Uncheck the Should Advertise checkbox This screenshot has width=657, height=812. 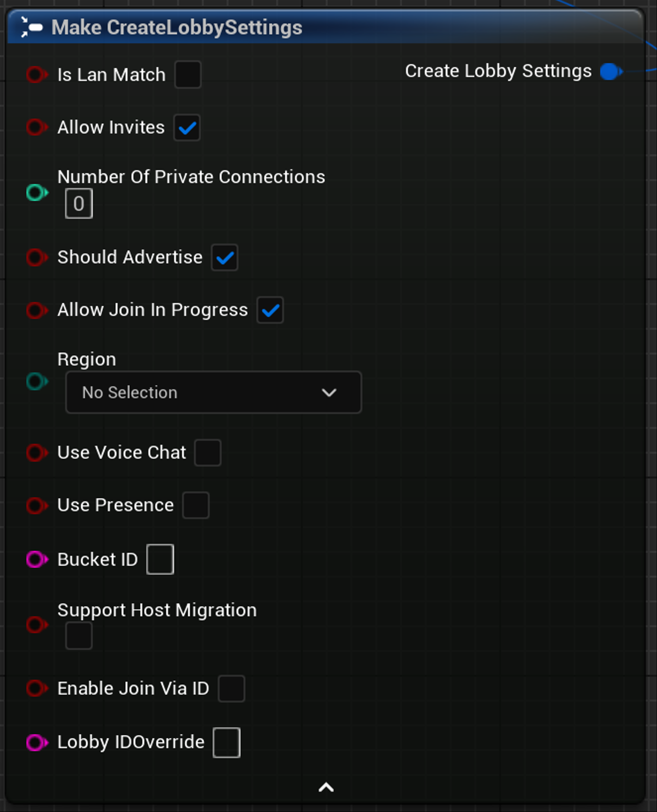pos(224,257)
